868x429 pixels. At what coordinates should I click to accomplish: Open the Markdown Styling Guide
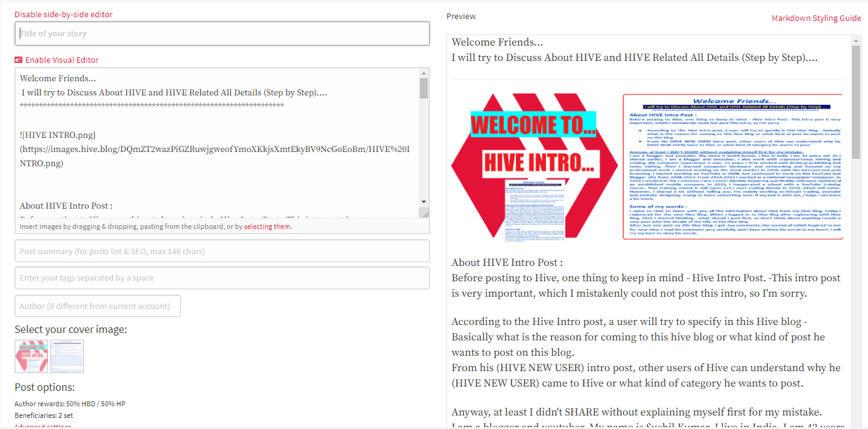coord(816,18)
